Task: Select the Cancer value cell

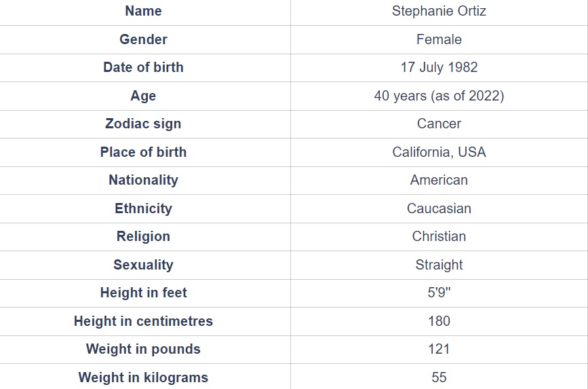Action: [x=439, y=124]
